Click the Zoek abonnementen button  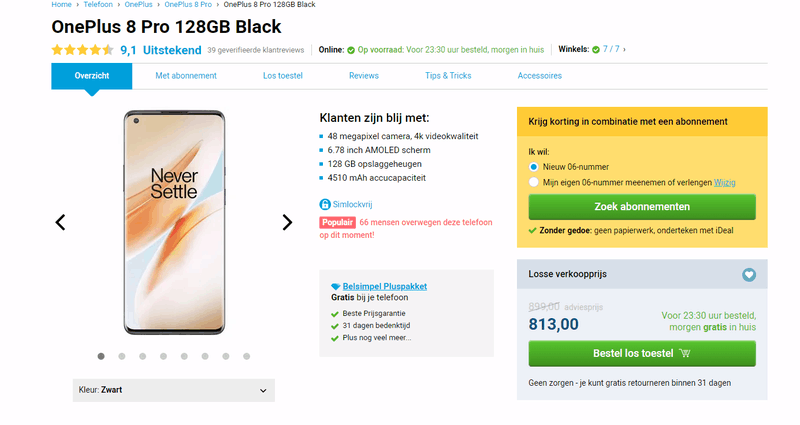click(641, 207)
